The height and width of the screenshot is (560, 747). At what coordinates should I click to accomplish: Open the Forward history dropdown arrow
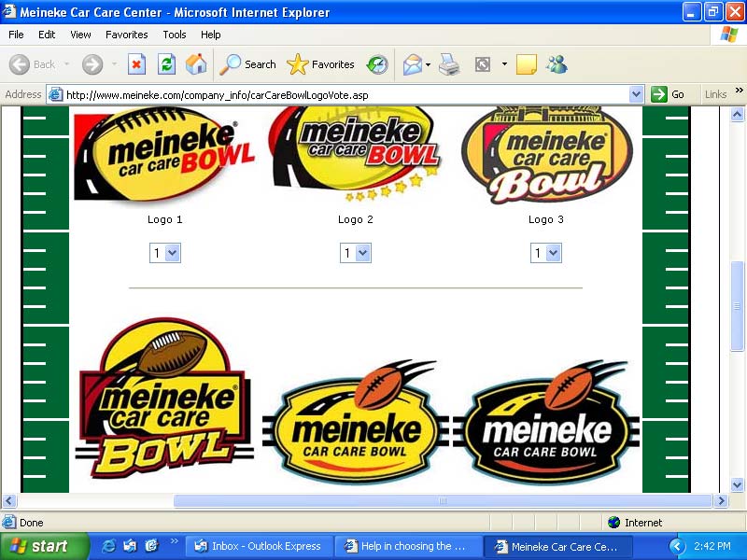[x=114, y=63]
